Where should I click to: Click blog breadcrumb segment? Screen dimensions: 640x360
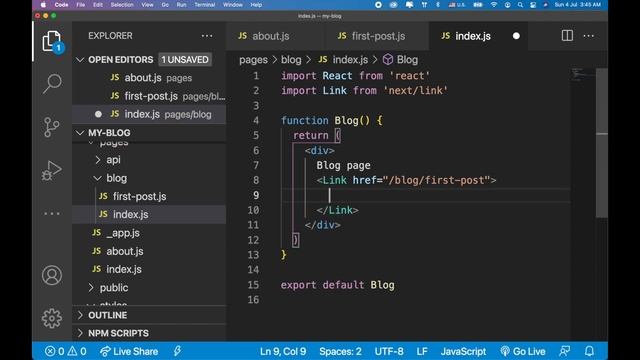coord(291,60)
